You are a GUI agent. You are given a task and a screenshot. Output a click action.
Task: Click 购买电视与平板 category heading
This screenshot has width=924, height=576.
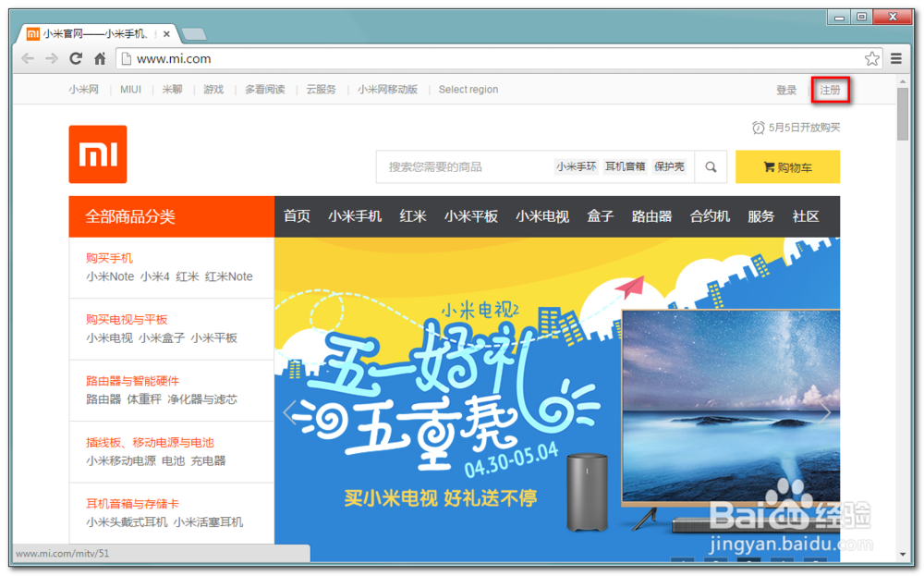(127, 320)
